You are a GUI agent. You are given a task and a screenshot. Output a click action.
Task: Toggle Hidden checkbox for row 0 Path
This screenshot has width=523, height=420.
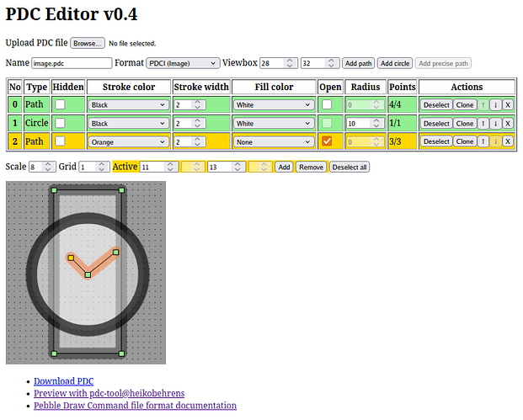(x=61, y=104)
